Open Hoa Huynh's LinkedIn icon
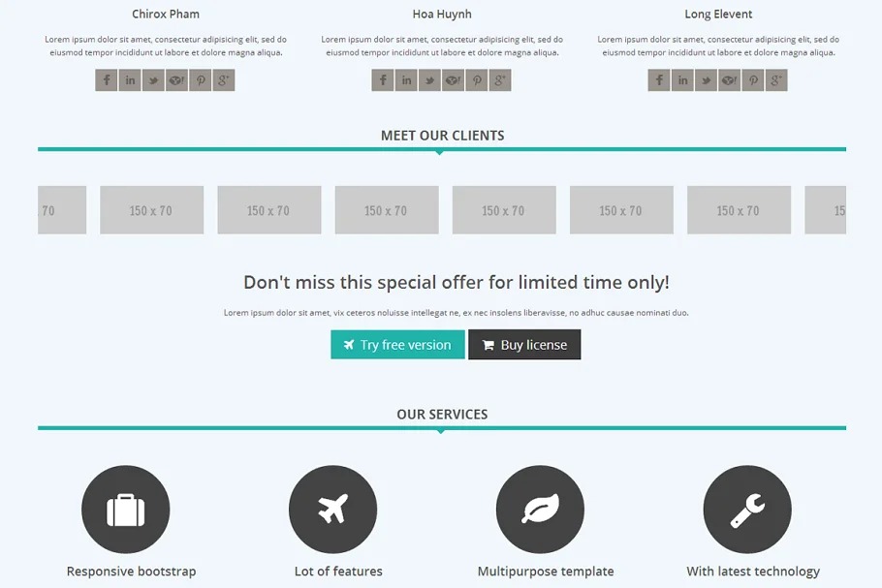 click(x=406, y=80)
